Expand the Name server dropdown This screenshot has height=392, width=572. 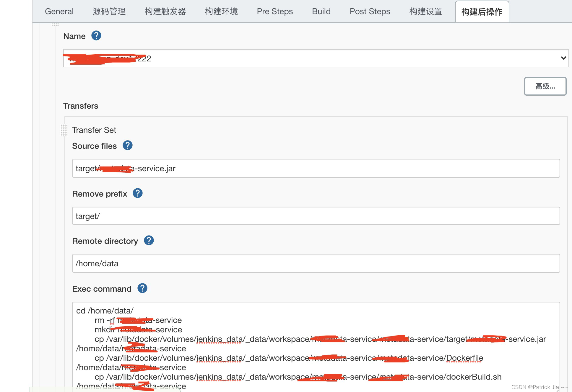316,58
